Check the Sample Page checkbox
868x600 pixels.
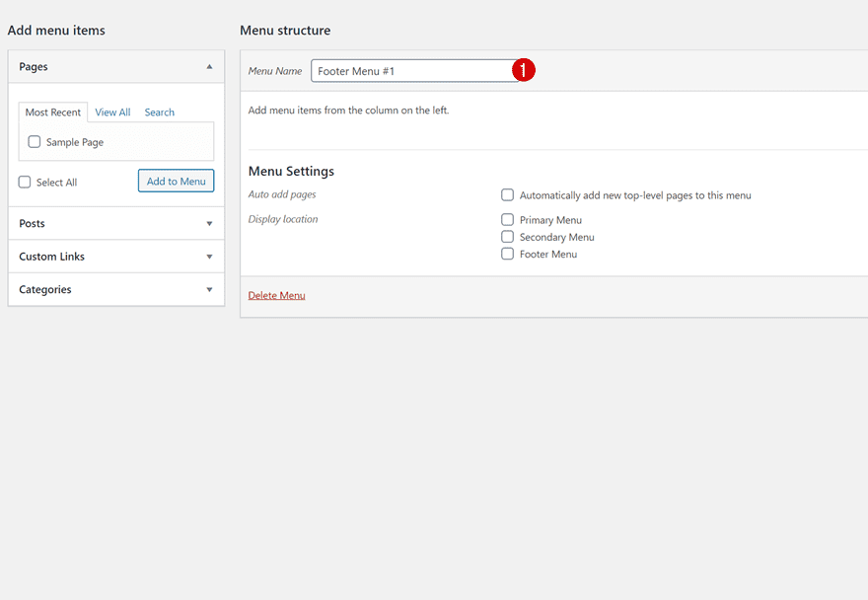pos(34,141)
